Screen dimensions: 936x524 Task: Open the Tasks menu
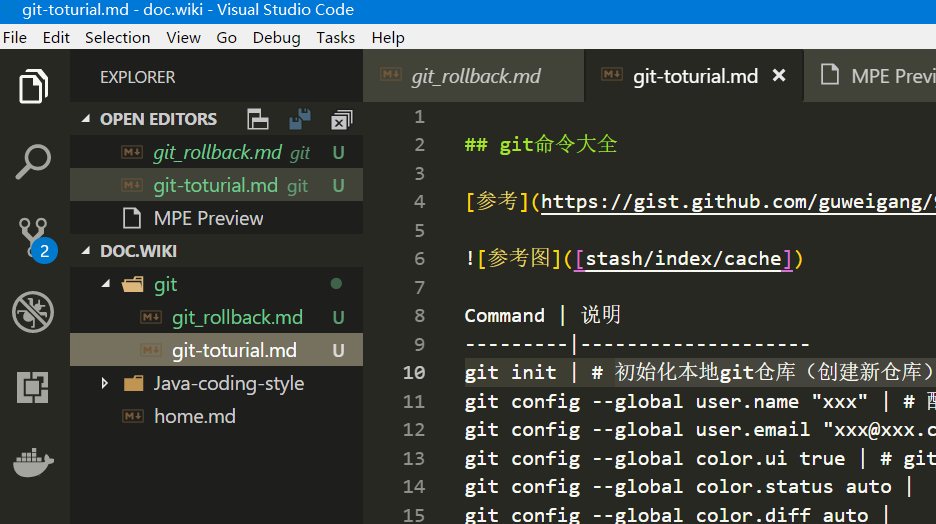tap(335, 38)
